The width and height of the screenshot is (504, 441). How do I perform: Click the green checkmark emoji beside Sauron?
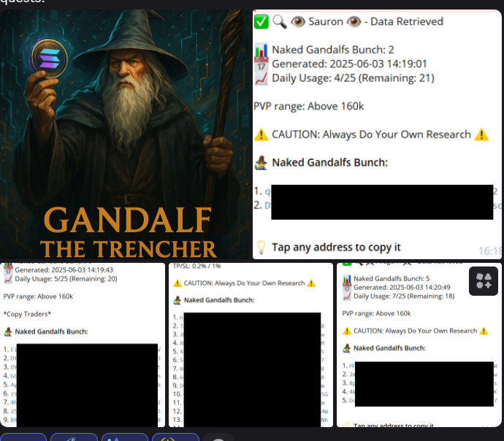pyautogui.click(x=261, y=21)
